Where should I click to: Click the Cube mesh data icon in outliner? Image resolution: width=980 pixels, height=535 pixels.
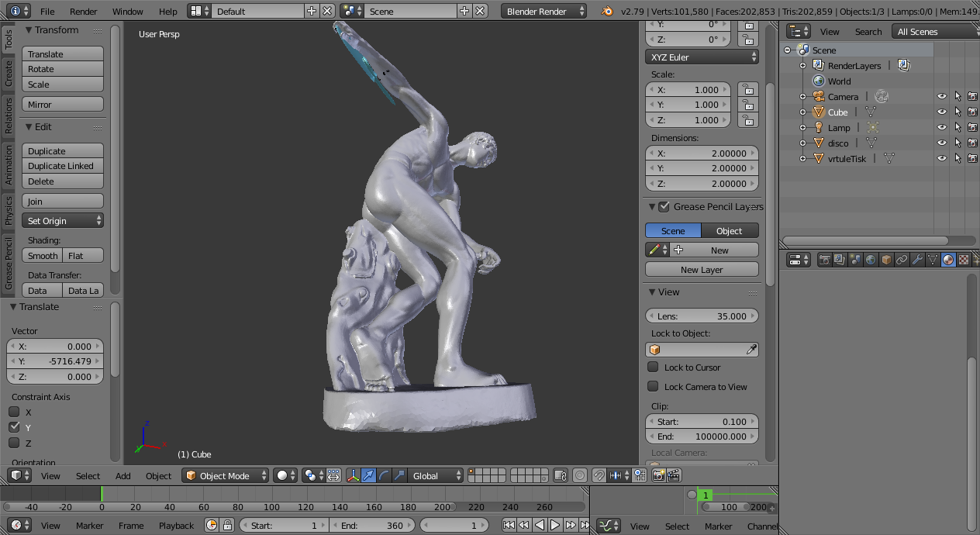click(871, 112)
